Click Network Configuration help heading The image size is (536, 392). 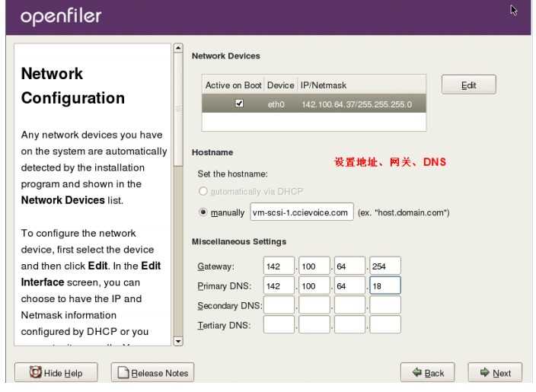[x=73, y=85]
